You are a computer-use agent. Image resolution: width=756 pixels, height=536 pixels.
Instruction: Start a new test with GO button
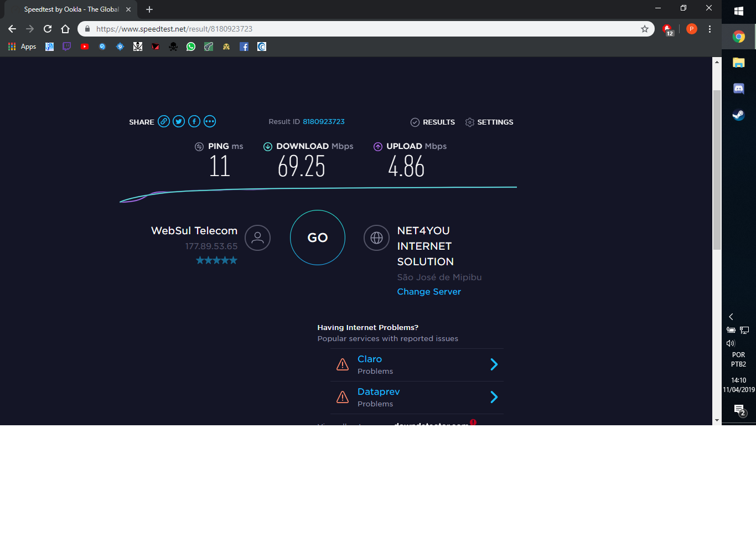(318, 238)
